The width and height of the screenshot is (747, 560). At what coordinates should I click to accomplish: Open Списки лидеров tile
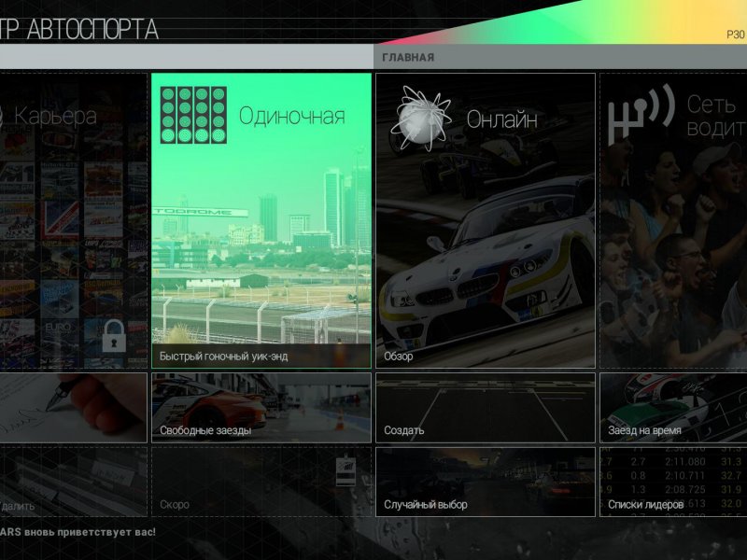[x=672, y=482]
